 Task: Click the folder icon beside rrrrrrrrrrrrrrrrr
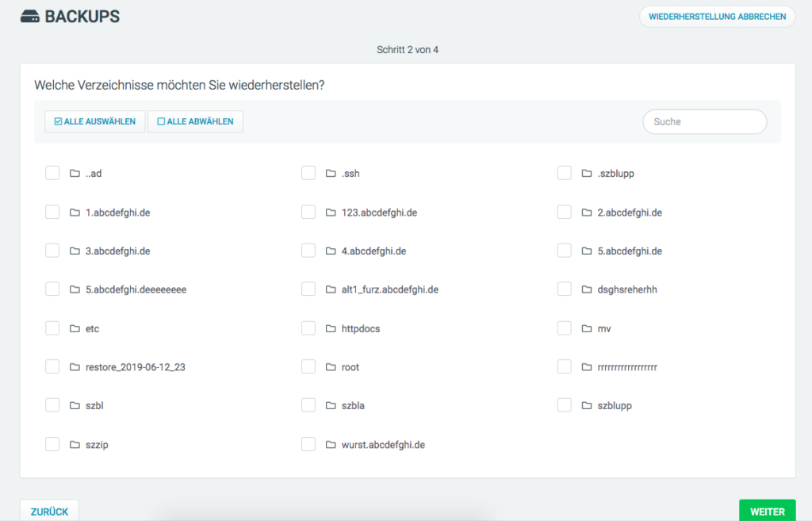586,366
